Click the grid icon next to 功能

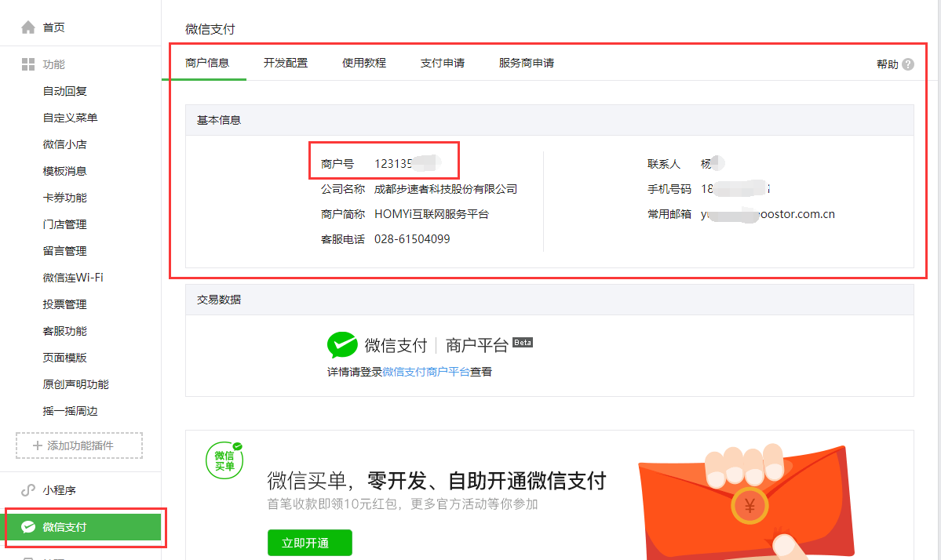(x=28, y=64)
